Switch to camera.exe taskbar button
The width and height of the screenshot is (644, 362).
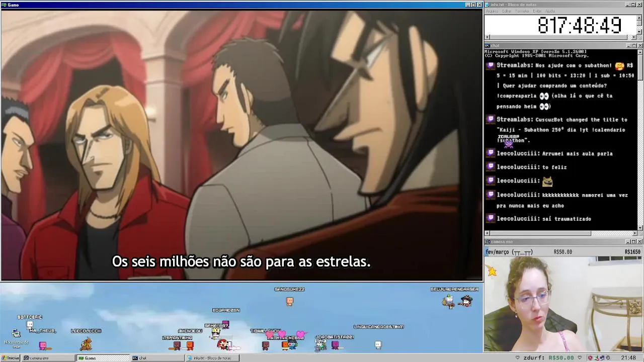(x=48, y=358)
